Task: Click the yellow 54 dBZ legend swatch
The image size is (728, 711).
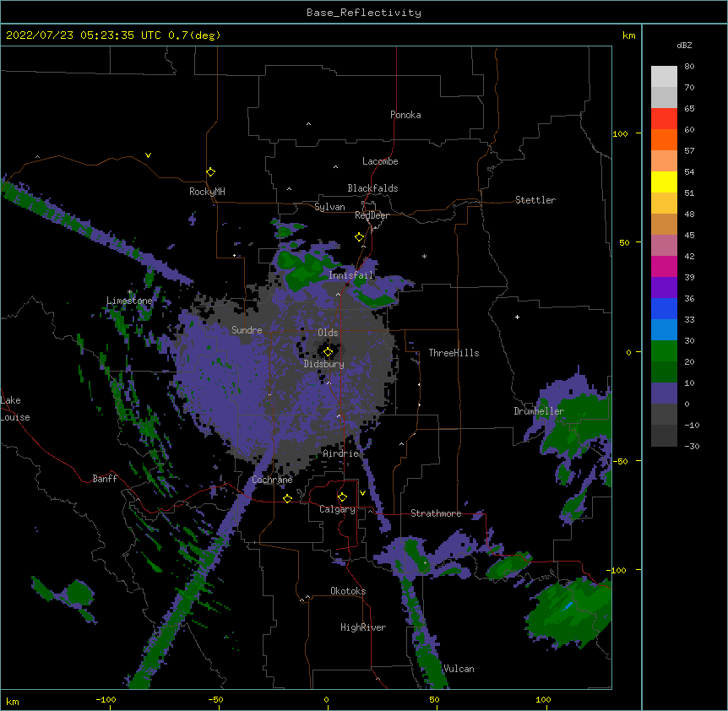Action: point(664,182)
